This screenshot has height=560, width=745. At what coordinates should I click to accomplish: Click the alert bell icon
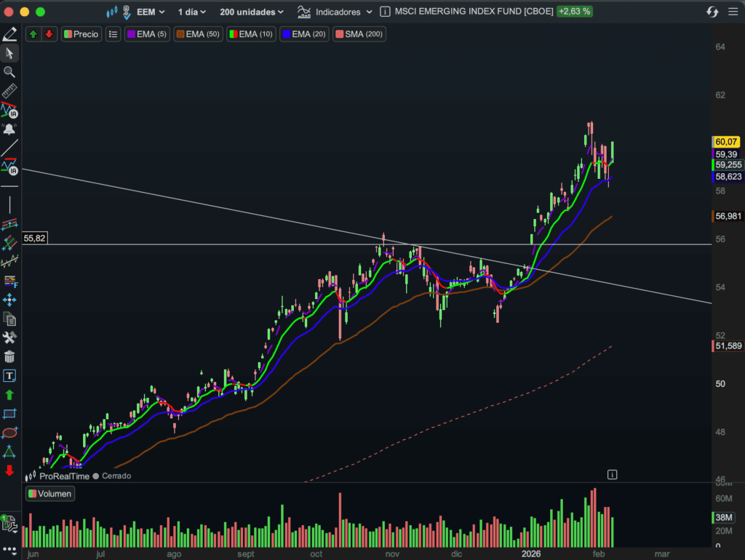9,129
